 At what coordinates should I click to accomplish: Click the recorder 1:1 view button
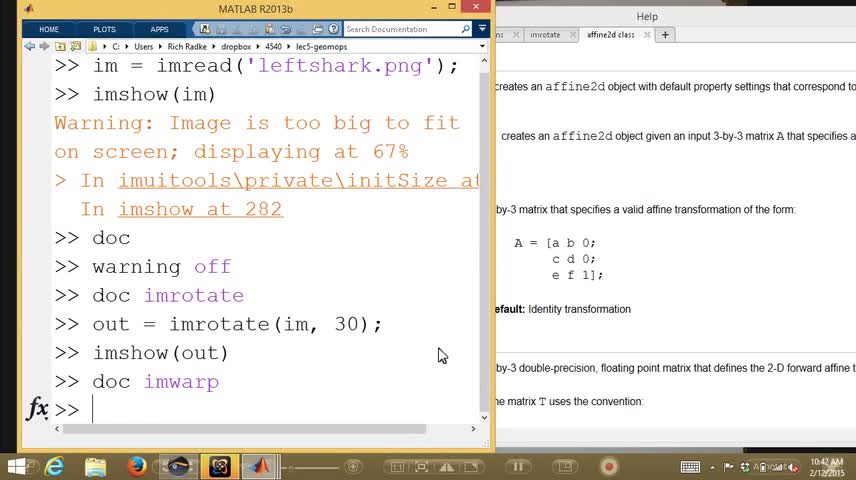(x=397, y=467)
